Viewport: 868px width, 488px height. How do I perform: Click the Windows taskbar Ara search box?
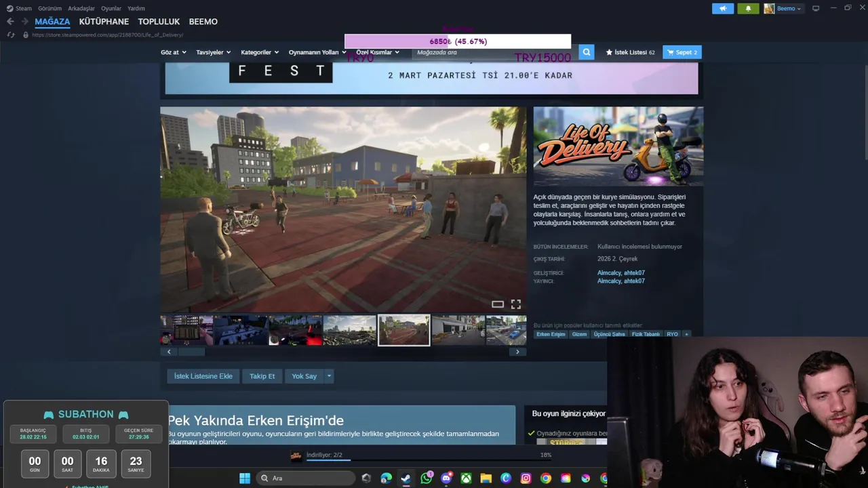point(306,479)
